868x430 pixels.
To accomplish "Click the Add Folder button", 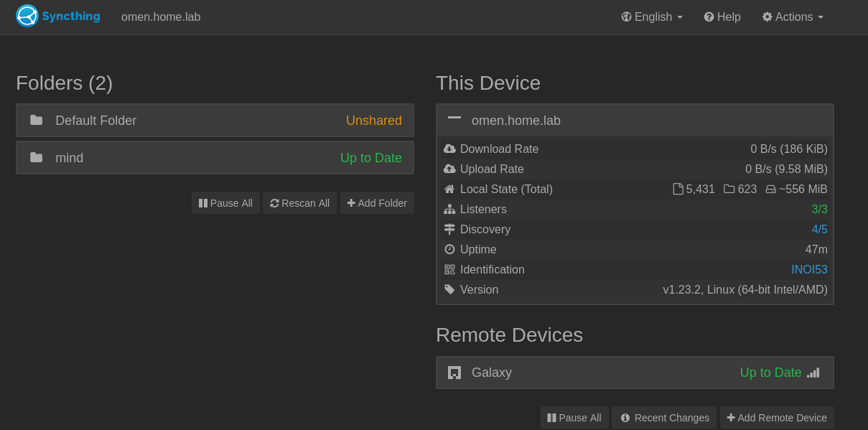I will [377, 203].
